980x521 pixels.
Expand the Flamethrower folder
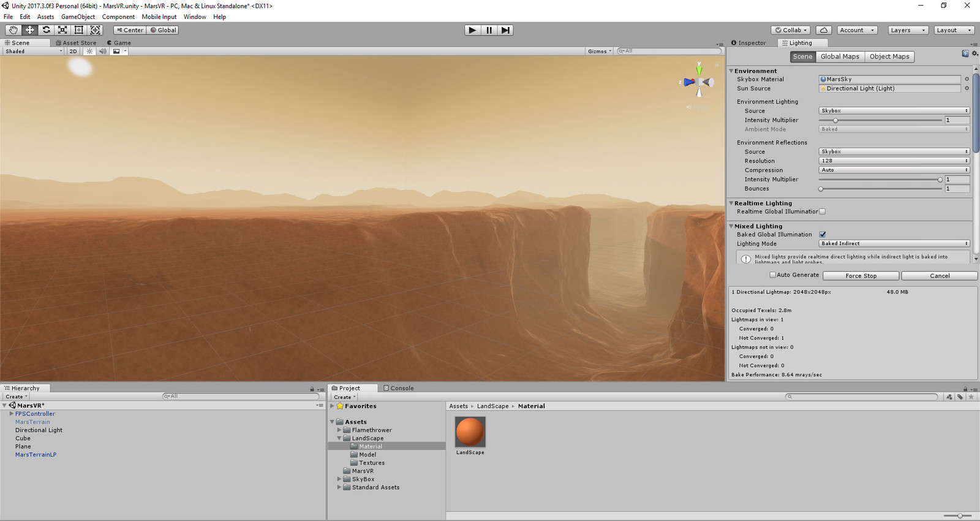(x=339, y=430)
